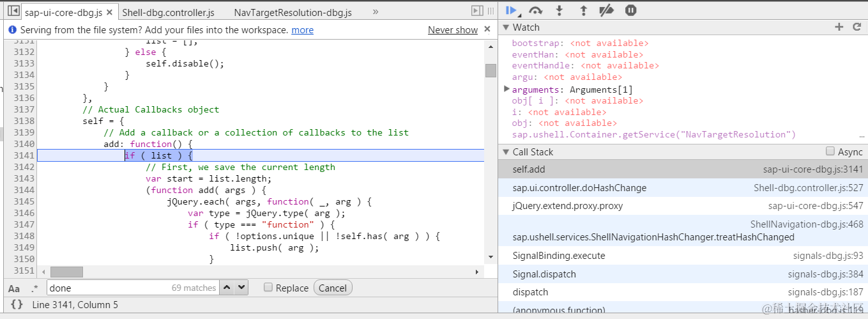The height and width of the screenshot is (319, 868).
Task: Toggle regex search (.*)
Action: 34,288
